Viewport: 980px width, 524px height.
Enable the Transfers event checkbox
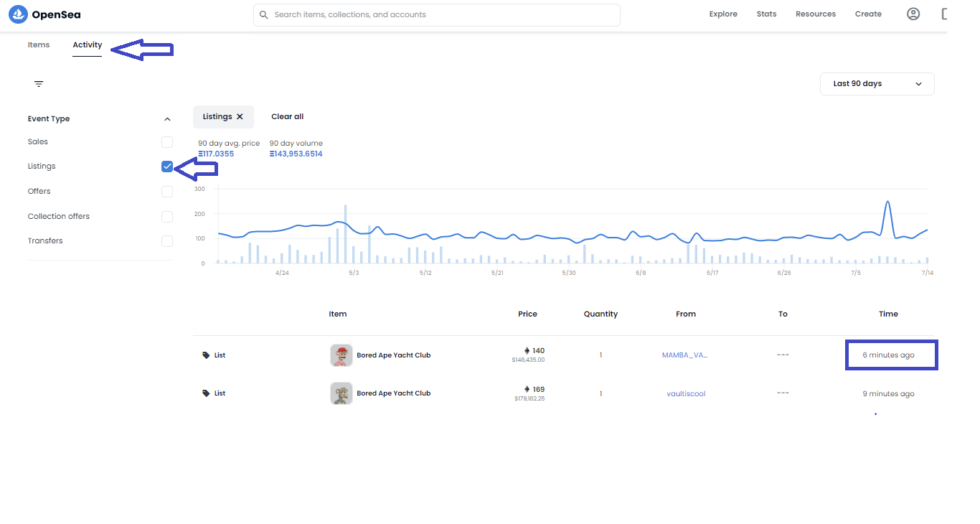click(x=167, y=241)
